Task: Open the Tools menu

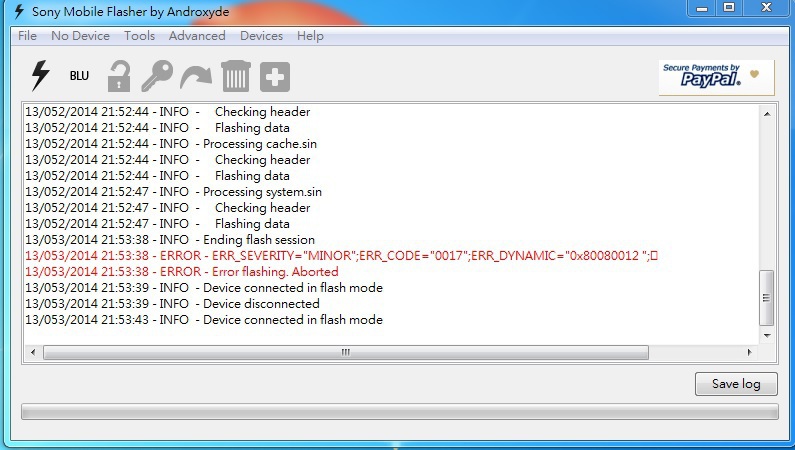Action: pyautogui.click(x=139, y=36)
